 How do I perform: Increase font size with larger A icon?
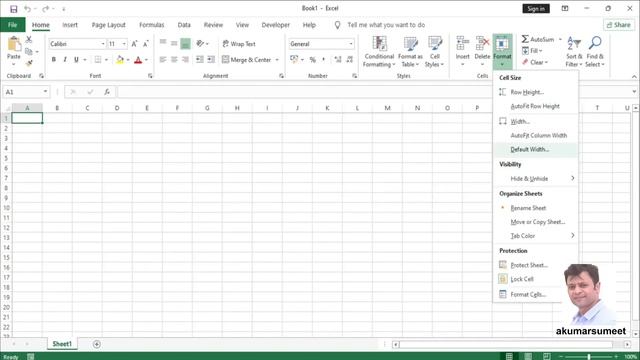pyautogui.click(x=134, y=44)
